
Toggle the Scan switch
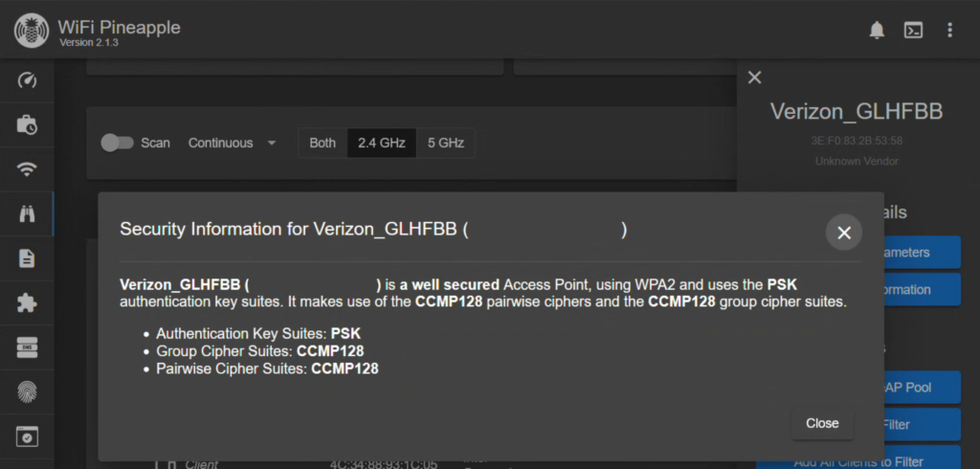pyautogui.click(x=117, y=144)
